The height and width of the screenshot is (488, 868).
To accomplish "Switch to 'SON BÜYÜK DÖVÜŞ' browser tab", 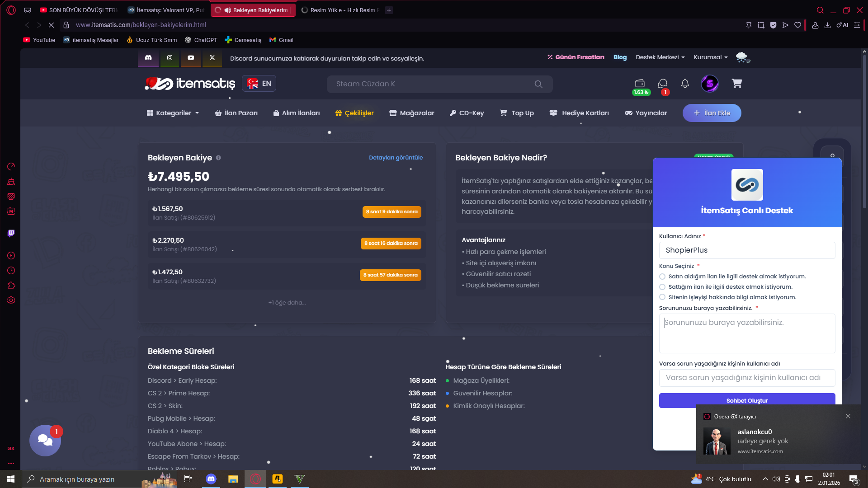I will [78, 10].
